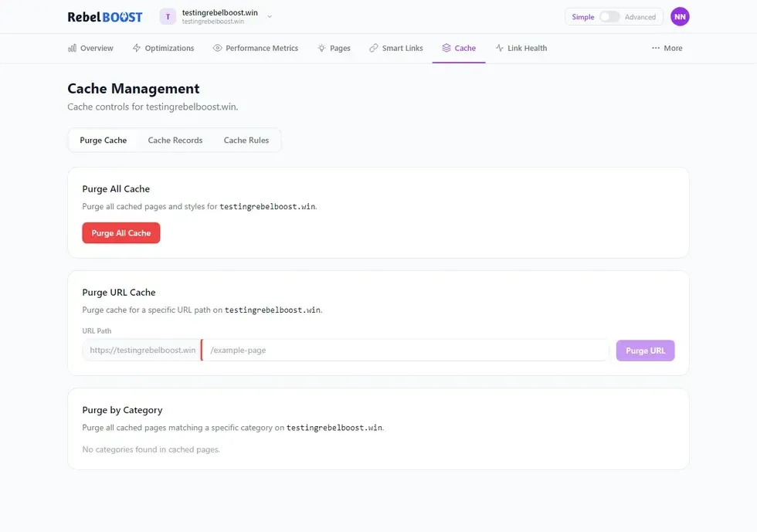Click the Smart Links chain icon
Image resolution: width=757 pixels, height=532 pixels.
(x=374, y=48)
